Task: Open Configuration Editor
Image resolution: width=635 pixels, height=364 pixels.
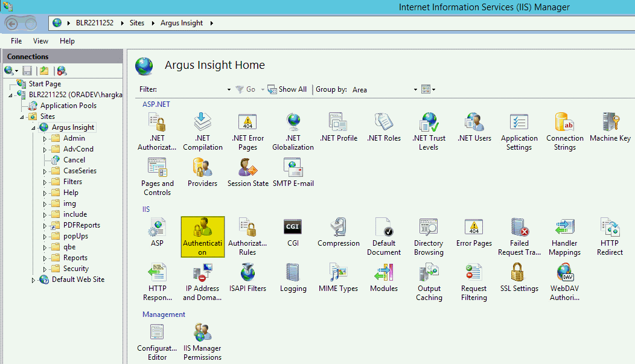Action: [157, 342]
